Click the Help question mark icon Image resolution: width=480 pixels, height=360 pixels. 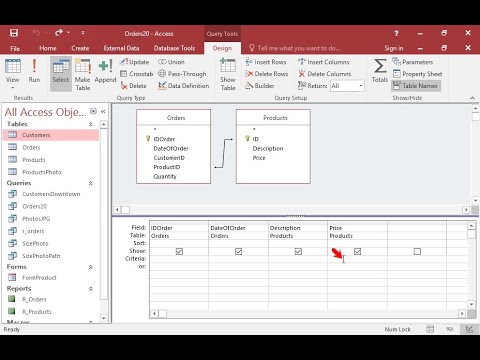(x=396, y=33)
